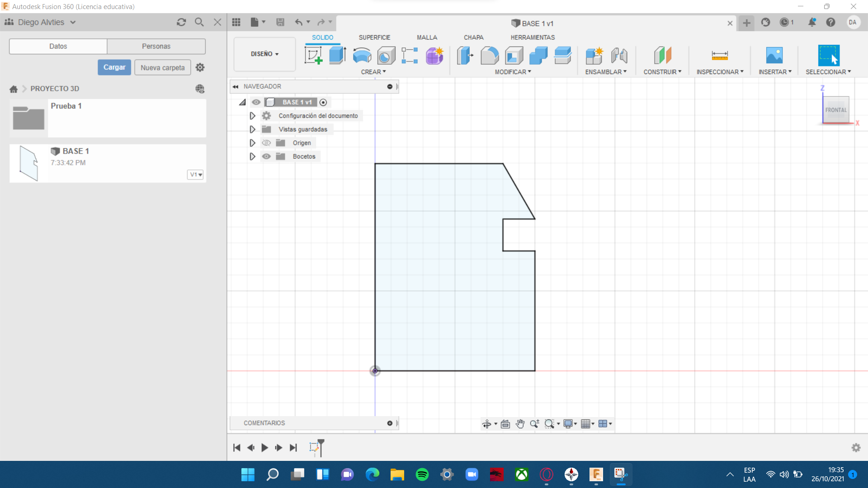The image size is (868, 488).
Task: Open Spotify from the taskbar
Action: (422, 474)
